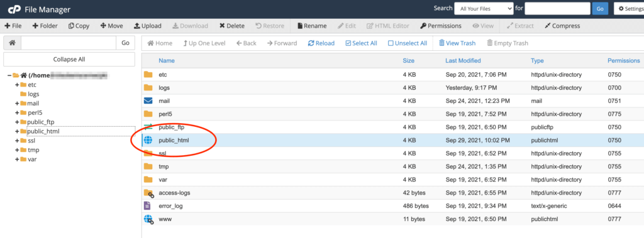The height and width of the screenshot is (238, 644).
Task: Create a new folder with Folder button
Action: click(x=45, y=26)
